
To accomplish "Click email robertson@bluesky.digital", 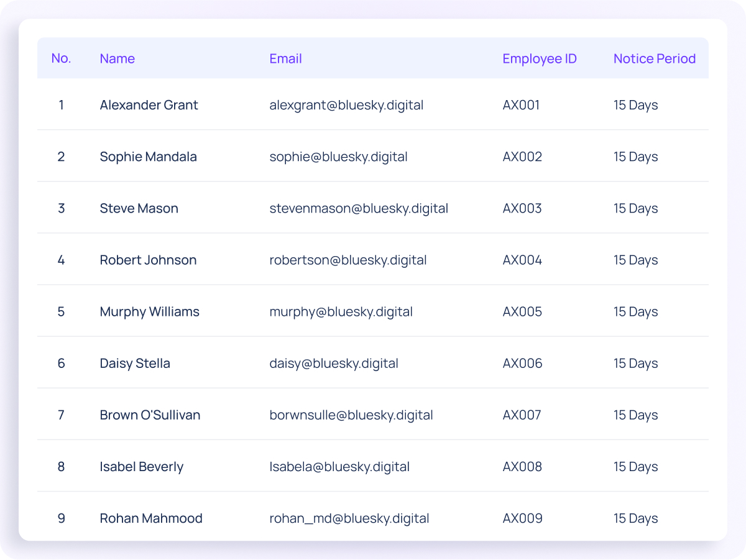I will coord(348,260).
